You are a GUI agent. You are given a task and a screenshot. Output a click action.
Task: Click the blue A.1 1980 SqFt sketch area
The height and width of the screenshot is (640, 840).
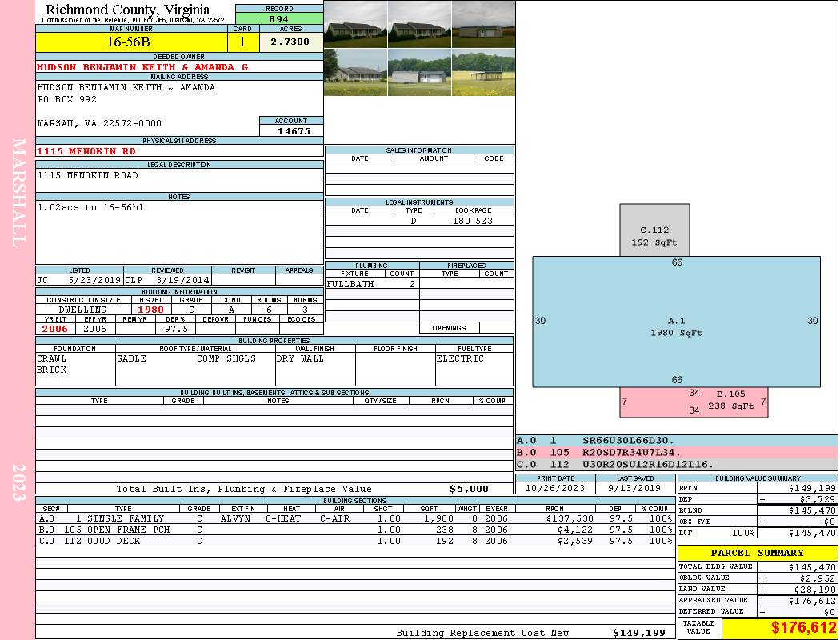click(x=676, y=326)
